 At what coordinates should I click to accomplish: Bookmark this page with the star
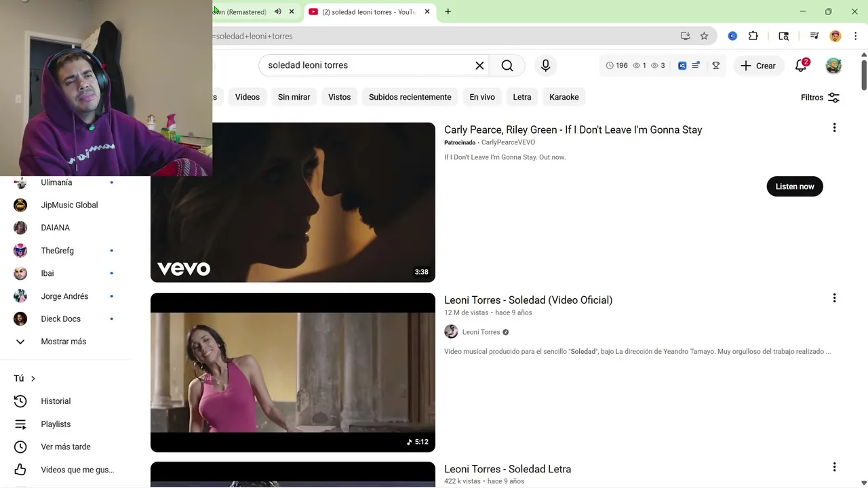point(704,36)
